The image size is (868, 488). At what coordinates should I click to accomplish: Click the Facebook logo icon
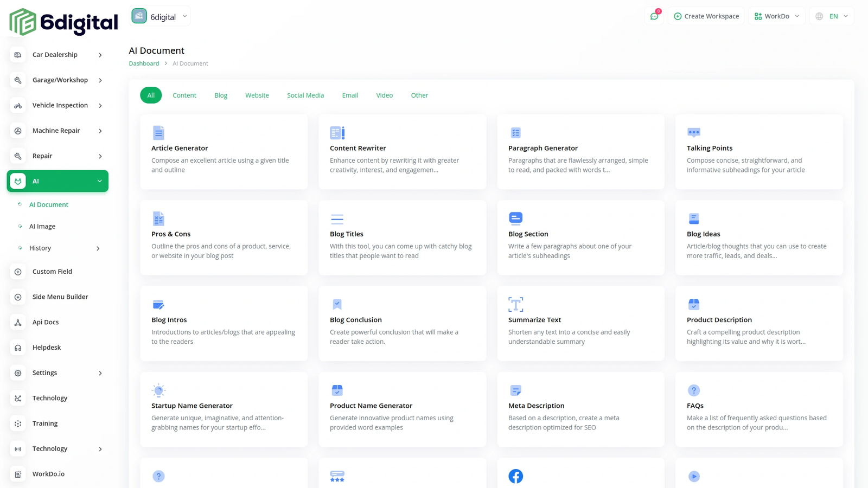(x=515, y=476)
